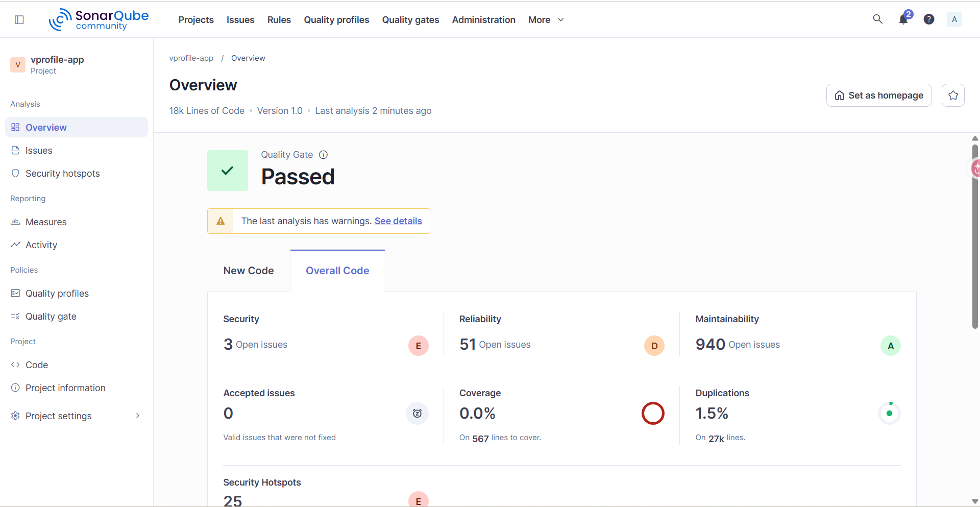Open the See details warning link
Image resolution: width=980 pixels, height=507 pixels.
398,221
